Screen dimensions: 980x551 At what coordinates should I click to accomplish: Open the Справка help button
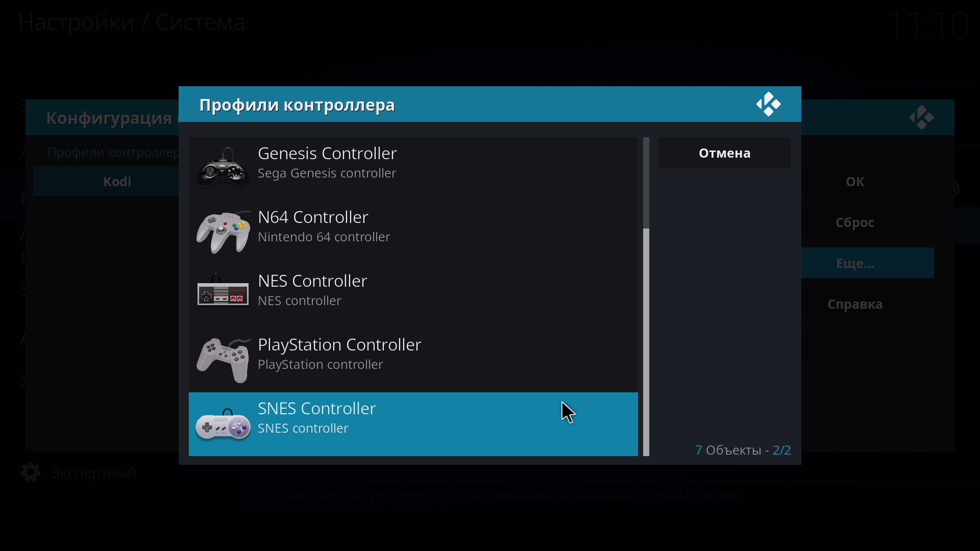tap(854, 304)
